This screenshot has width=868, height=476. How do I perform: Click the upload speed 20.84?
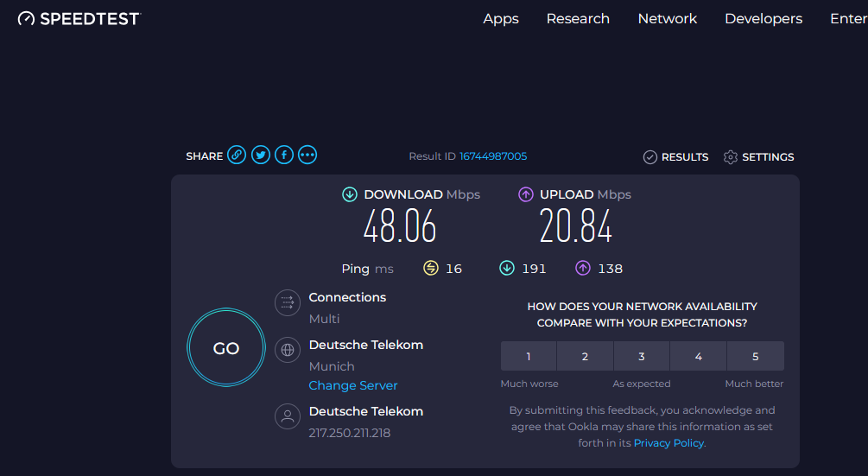576,225
